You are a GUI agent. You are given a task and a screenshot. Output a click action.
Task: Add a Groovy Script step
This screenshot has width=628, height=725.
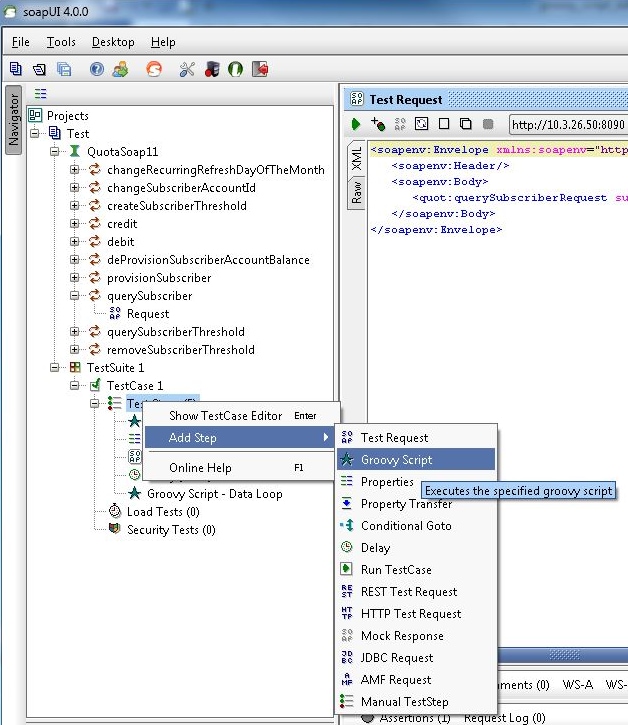point(416,460)
